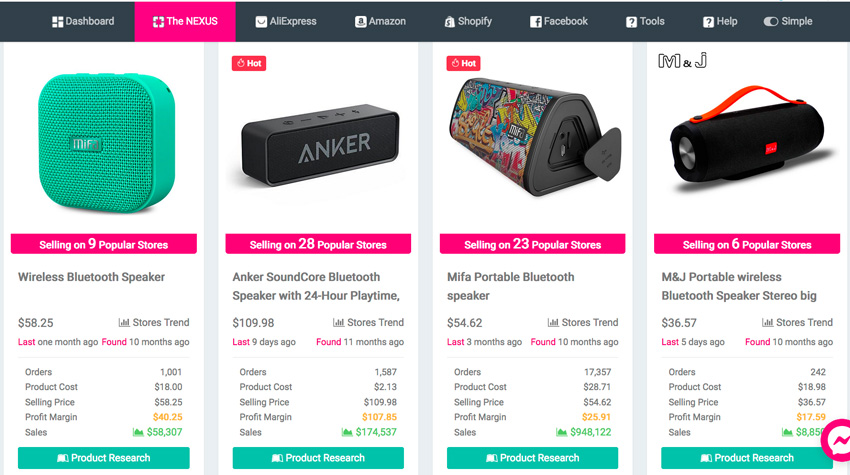
Task: Toggle the Simple mode switch
Action: 771,22
